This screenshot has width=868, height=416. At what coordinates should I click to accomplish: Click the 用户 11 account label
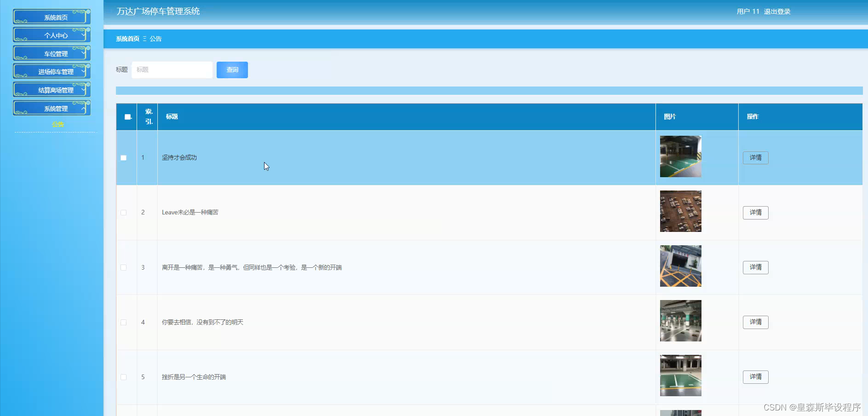[748, 12]
